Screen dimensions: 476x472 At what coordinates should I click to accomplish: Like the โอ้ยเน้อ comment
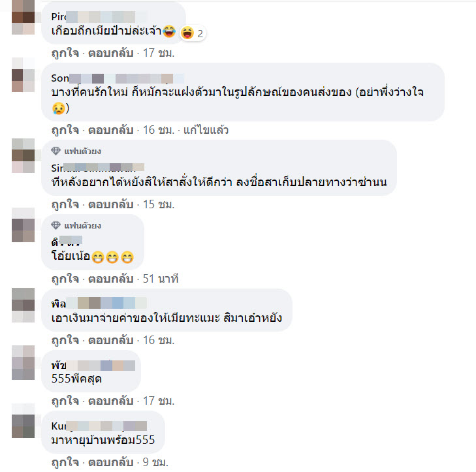click(65, 279)
